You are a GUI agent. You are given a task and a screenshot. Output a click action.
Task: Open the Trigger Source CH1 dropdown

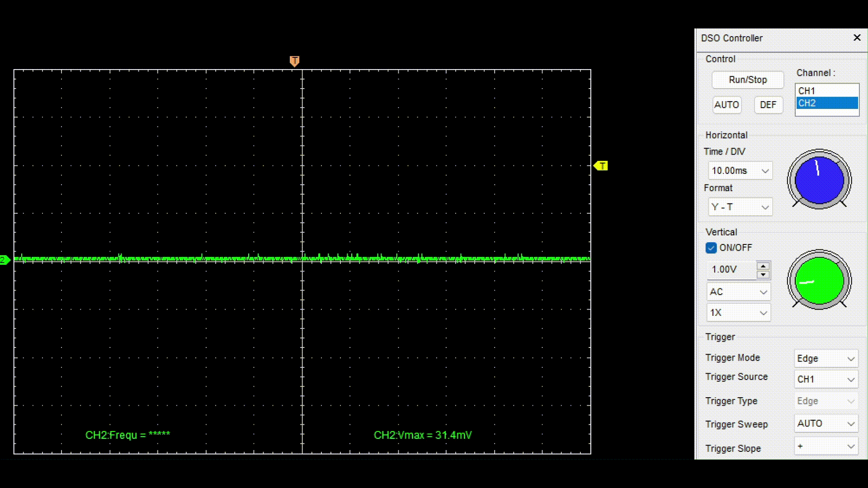tap(826, 379)
